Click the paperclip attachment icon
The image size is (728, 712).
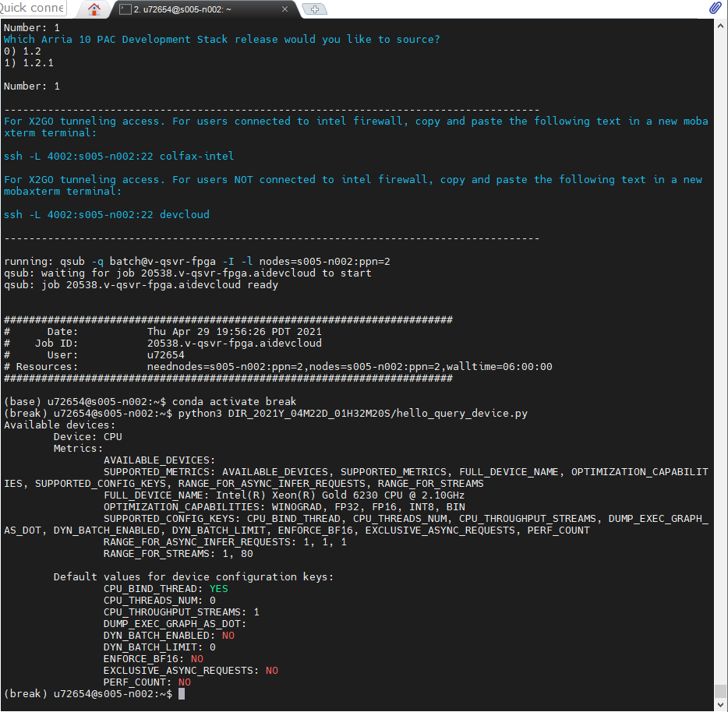(715, 8)
